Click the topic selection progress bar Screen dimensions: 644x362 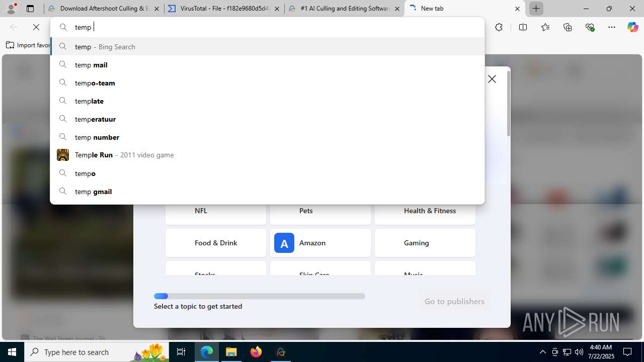(x=260, y=296)
